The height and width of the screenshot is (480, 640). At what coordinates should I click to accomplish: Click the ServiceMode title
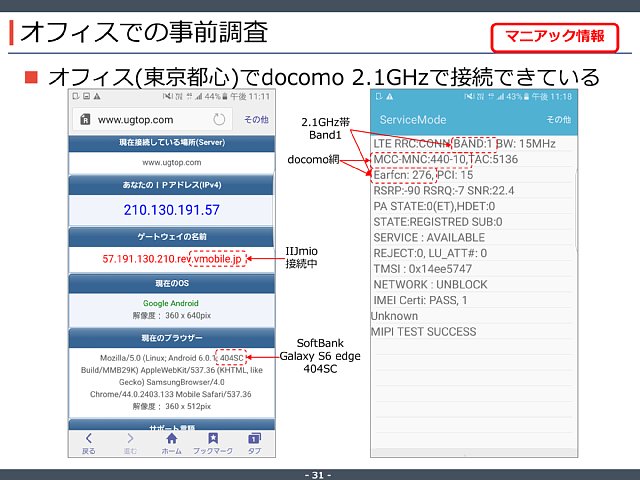pyautogui.click(x=413, y=120)
